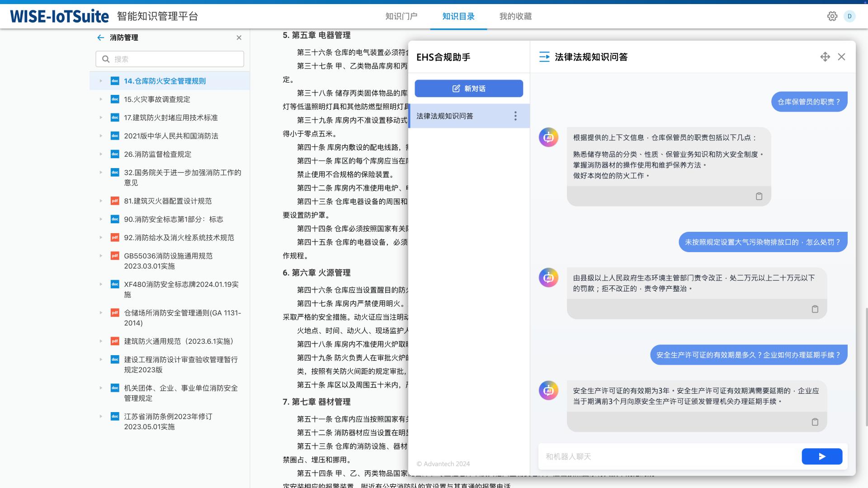
Task: Start a 新对话 in EHS合规助手
Action: click(x=469, y=89)
